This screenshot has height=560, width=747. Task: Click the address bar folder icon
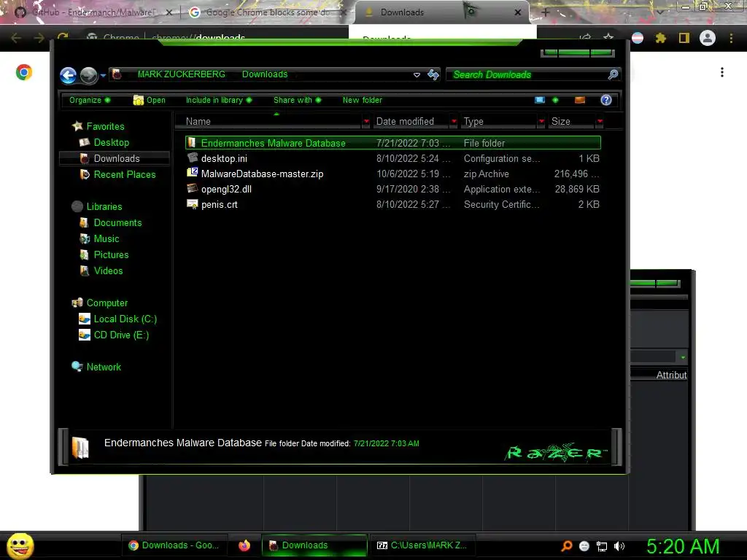point(117,74)
